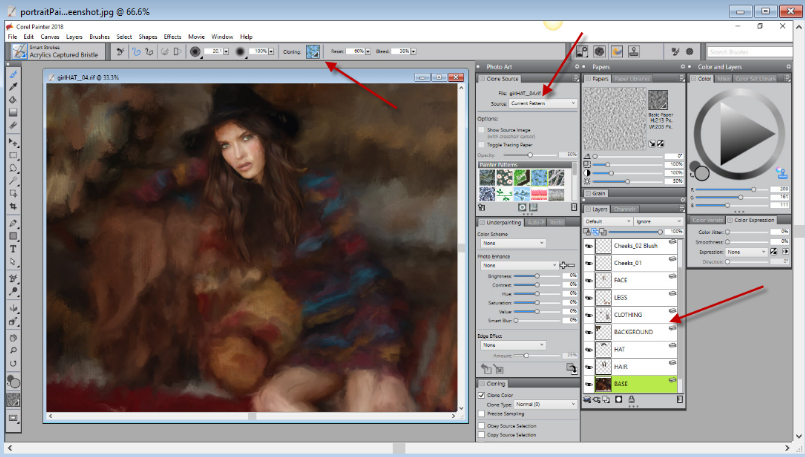
Task: Open the Color Scheme None dropdown
Action: coord(513,243)
